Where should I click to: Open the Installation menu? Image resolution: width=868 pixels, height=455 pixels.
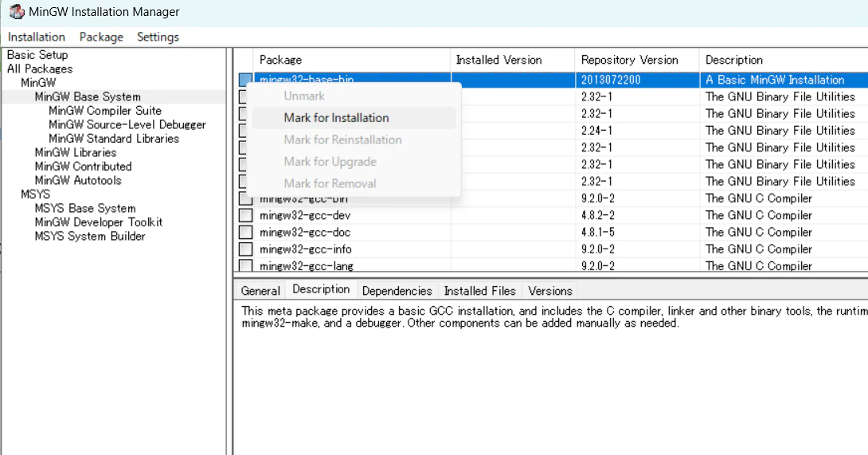click(37, 37)
